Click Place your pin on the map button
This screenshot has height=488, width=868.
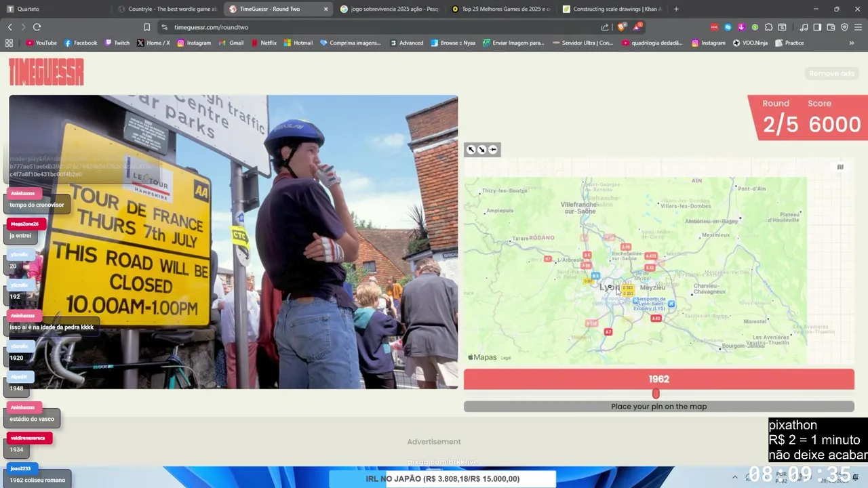click(658, 407)
